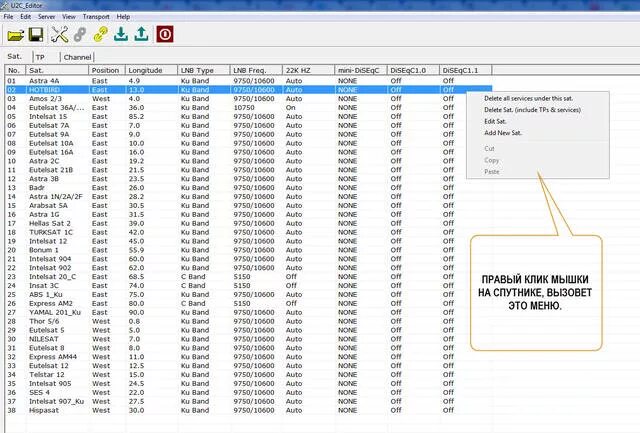The image size is (640, 433).
Task: Choose Add New Sat. in context menu
Action: click(503, 133)
